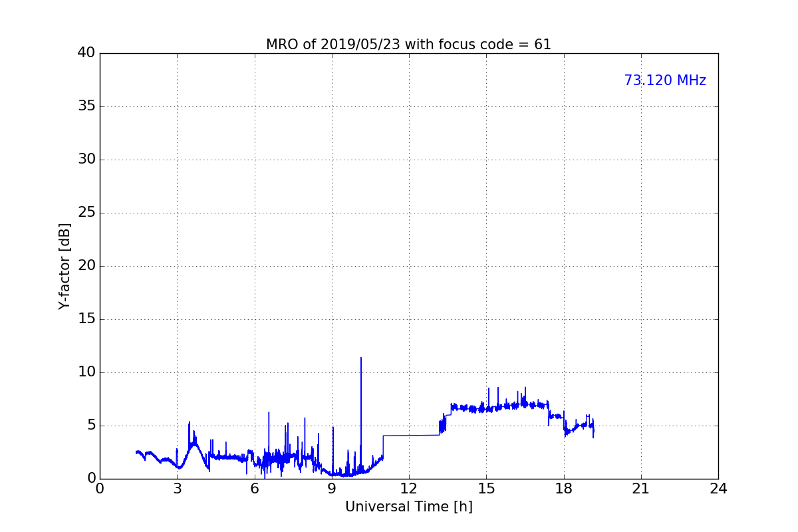Click x-axis tick label 6
The width and height of the screenshot is (798, 532).
(254, 489)
